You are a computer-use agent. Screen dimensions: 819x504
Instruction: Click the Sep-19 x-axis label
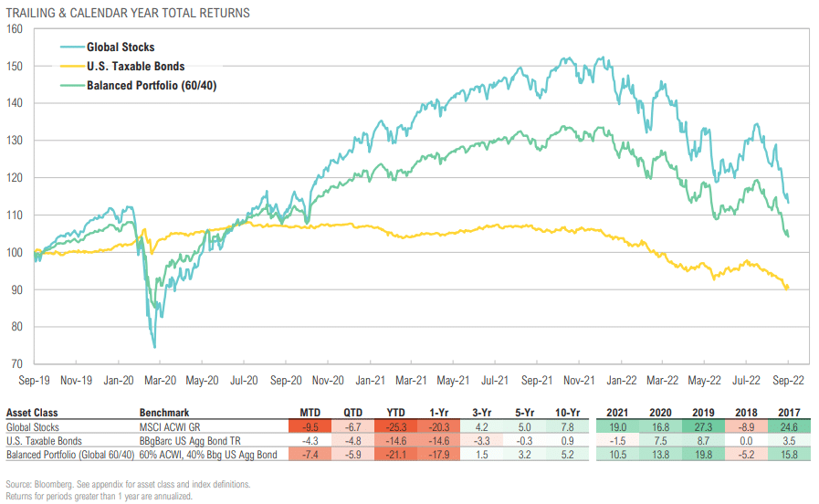pyautogui.click(x=34, y=380)
